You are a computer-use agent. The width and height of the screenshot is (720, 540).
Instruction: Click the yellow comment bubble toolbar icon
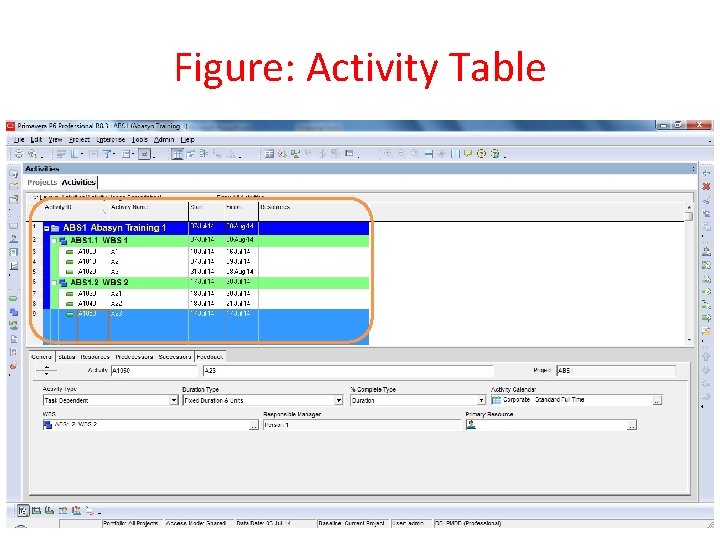click(468, 154)
